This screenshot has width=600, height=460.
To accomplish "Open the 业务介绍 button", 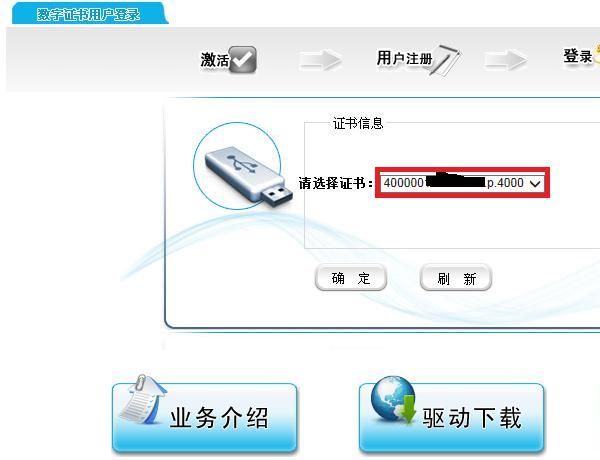I will 205,417.
